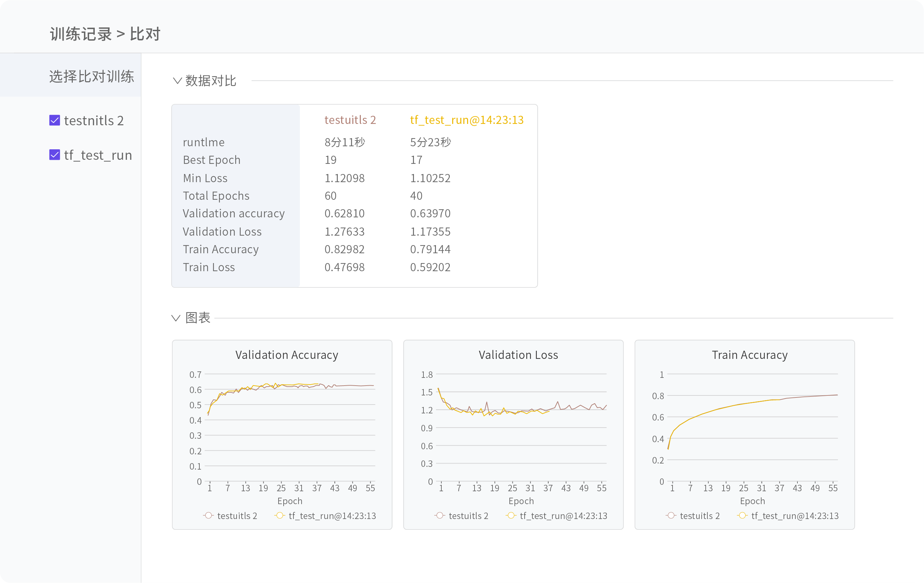Click the Validation accuracy row label
This screenshot has height=583, width=924.
point(234,213)
